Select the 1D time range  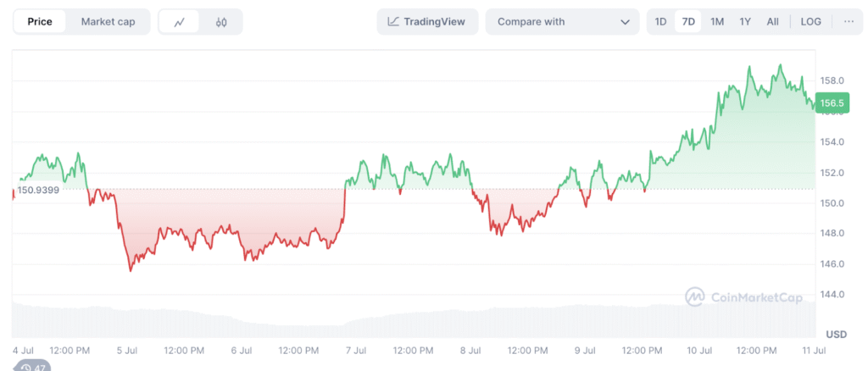[x=661, y=22]
